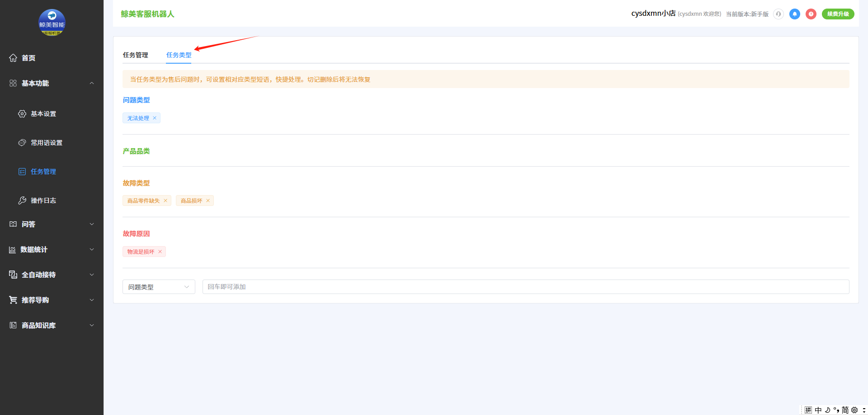868x415 pixels.
Task: Open the red help question icon
Action: click(x=811, y=14)
